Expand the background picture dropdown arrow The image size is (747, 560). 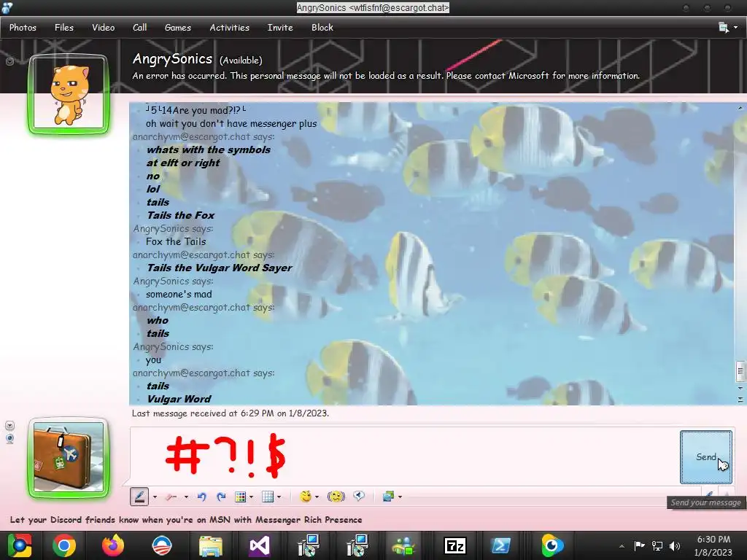400,497
